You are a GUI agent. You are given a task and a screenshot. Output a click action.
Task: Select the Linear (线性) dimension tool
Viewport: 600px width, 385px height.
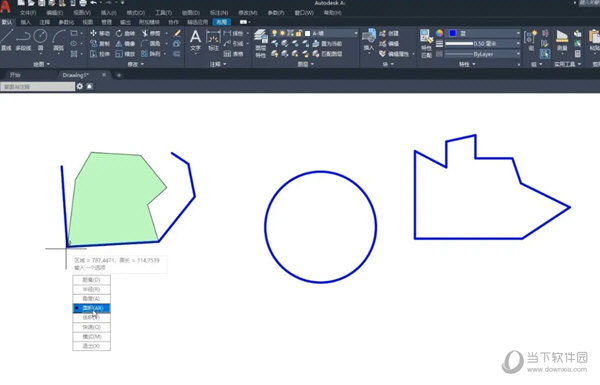pos(233,33)
